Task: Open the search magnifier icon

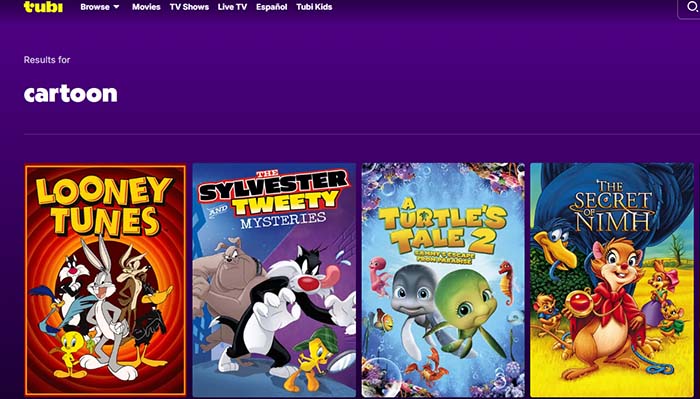Action: [x=693, y=7]
